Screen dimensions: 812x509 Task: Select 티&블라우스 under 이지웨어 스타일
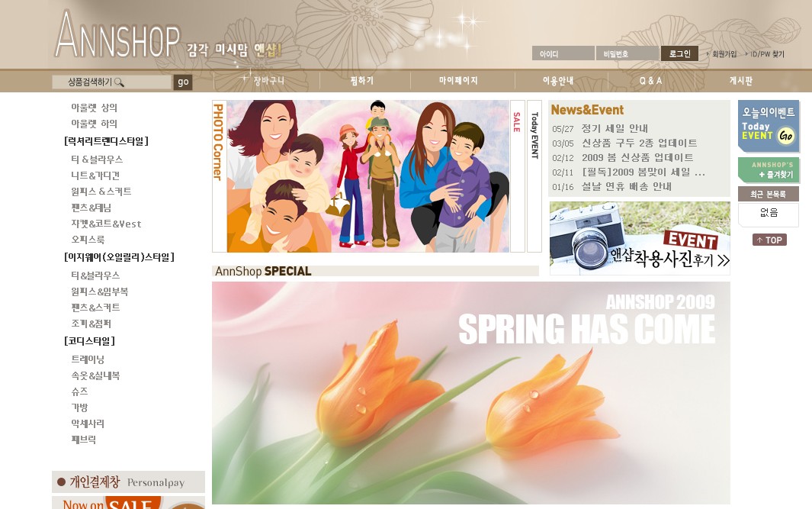click(95, 275)
